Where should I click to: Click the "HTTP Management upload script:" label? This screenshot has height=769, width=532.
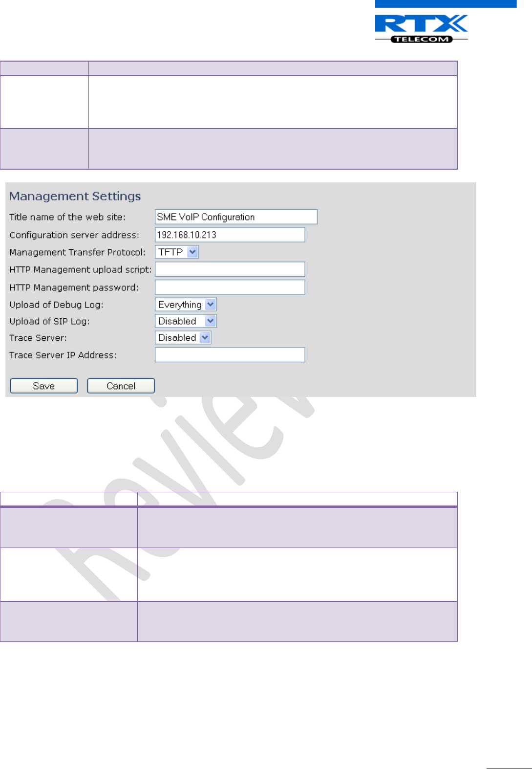coord(81,270)
